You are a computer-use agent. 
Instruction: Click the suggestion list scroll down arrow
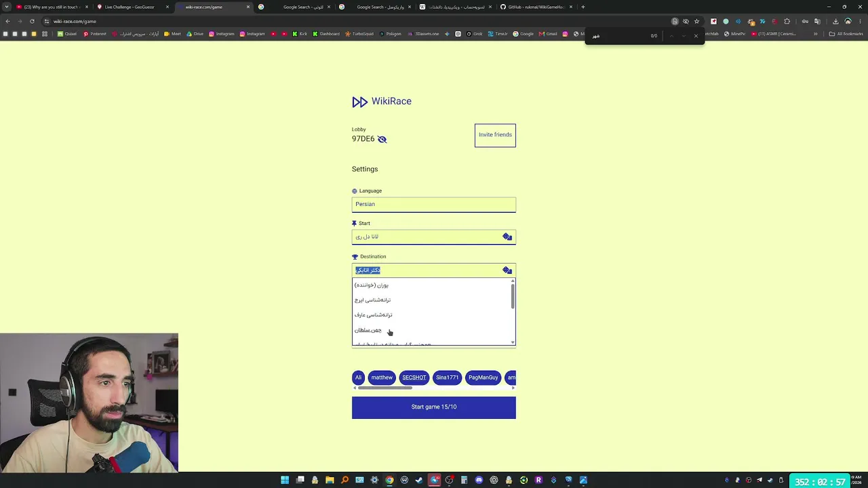click(513, 342)
